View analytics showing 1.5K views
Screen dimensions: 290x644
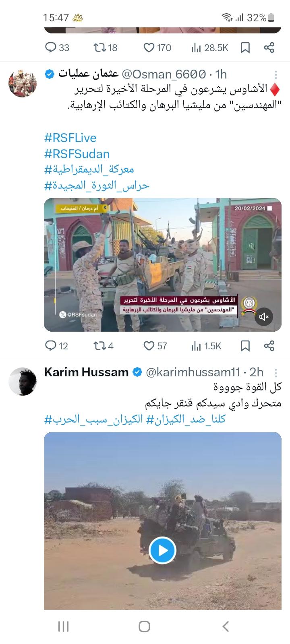(x=206, y=346)
